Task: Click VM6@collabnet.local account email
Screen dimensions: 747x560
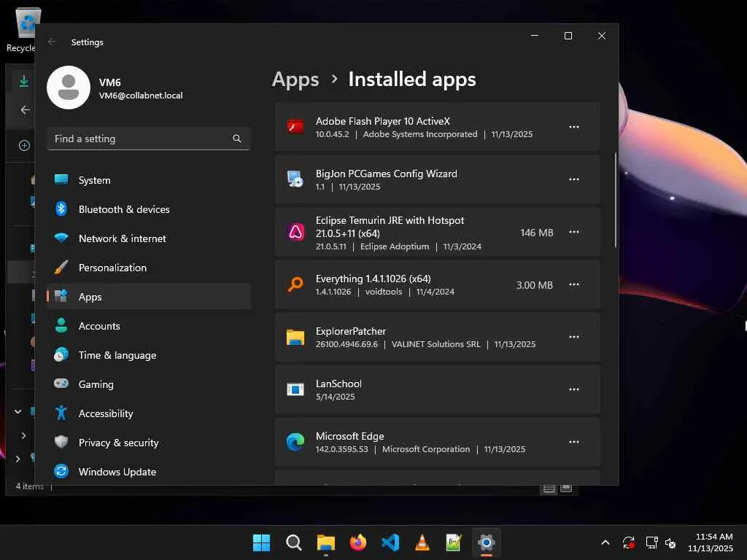Action: (x=141, y=96)
